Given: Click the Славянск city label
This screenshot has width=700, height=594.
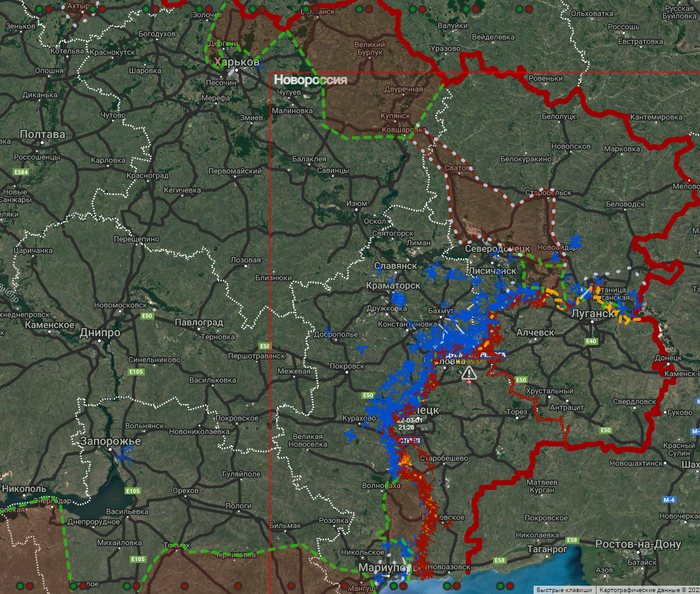Looking at the screenshot, I should (x=396, y=266).
